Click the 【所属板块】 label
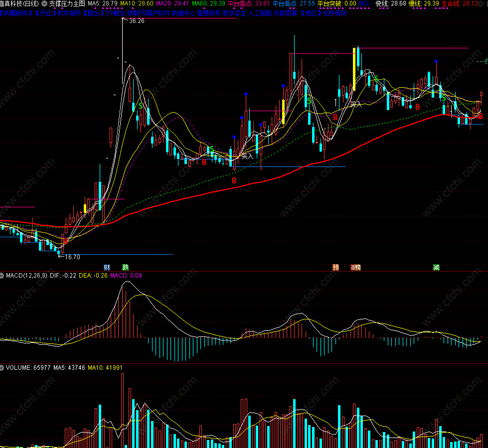This screenshot has width=488, height=448. (x=16, y=13)
